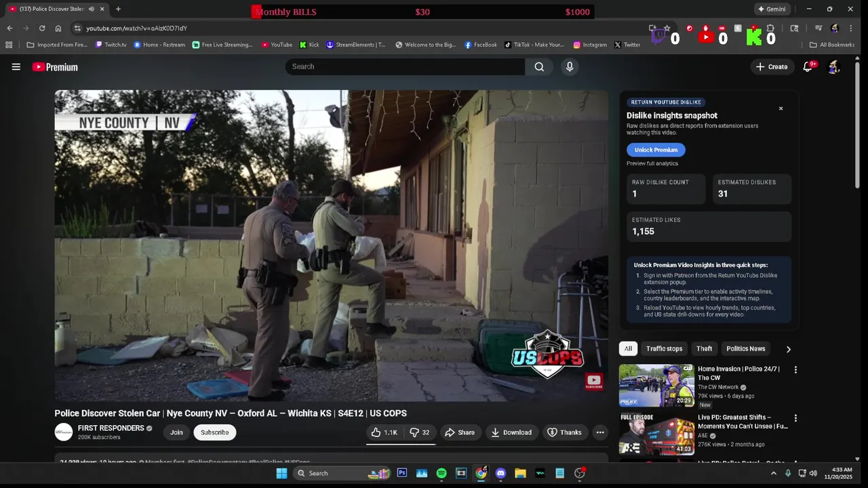Close the Police Discover Stolen tab
Screen dimensions: 868x488
coord(102,9)
